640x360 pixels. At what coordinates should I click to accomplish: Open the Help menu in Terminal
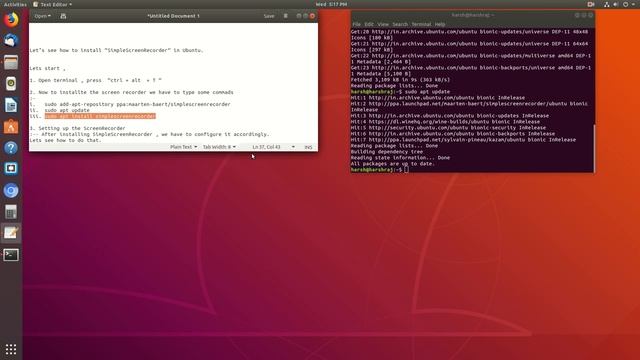coord(440,24)
